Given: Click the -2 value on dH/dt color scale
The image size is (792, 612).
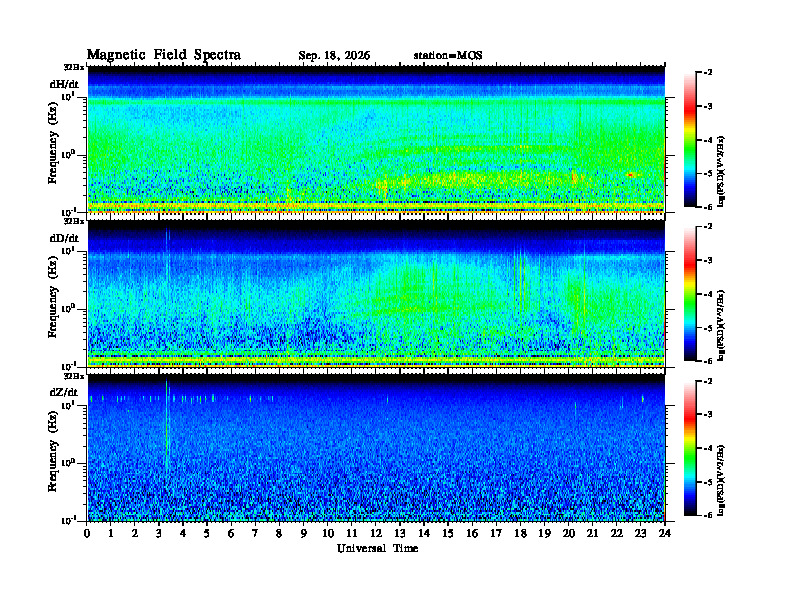Looking at the screenshot, I should (708, 73).
